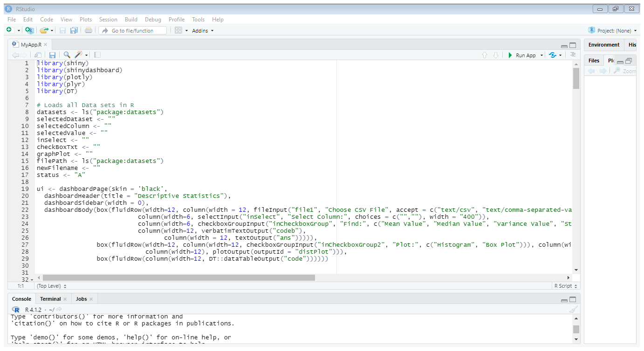644x351 pixels.
Task: Click the Save All icon
Action: (x=74, y=30)
